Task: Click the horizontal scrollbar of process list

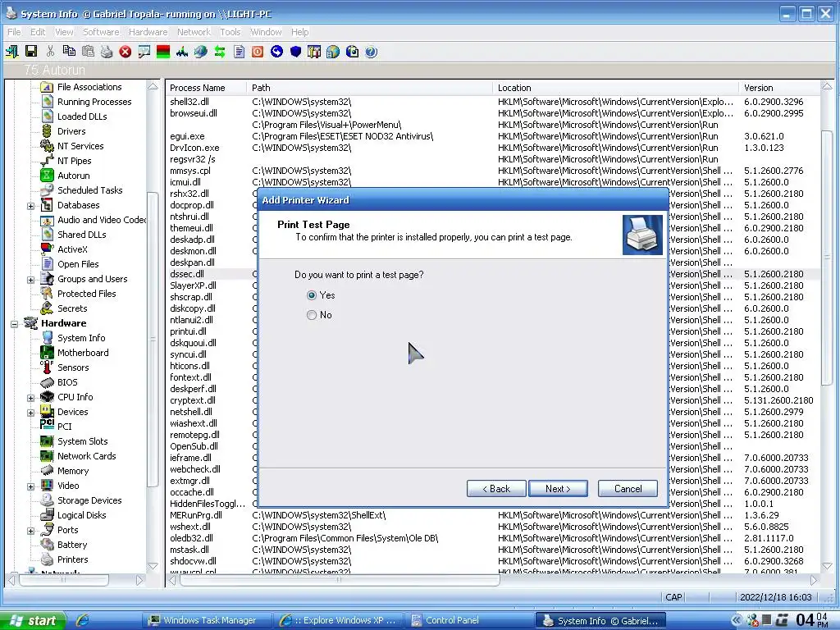Action: (339, 580)
